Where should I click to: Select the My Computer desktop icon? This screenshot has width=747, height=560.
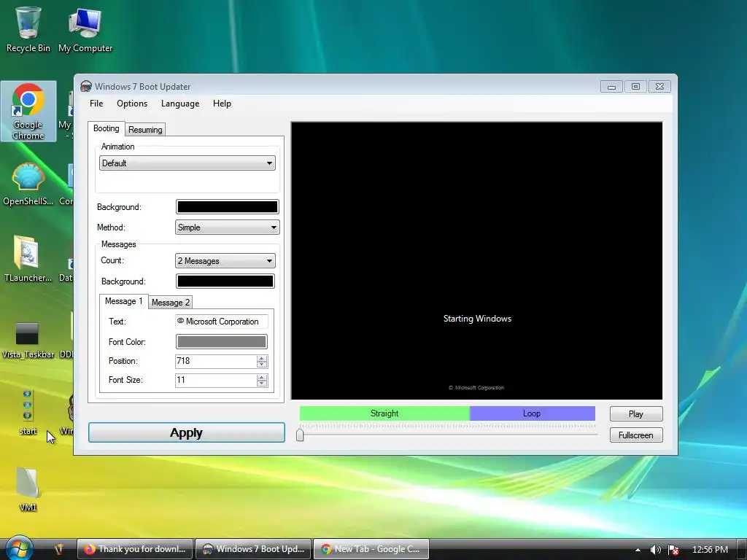[x=85, y=28]
